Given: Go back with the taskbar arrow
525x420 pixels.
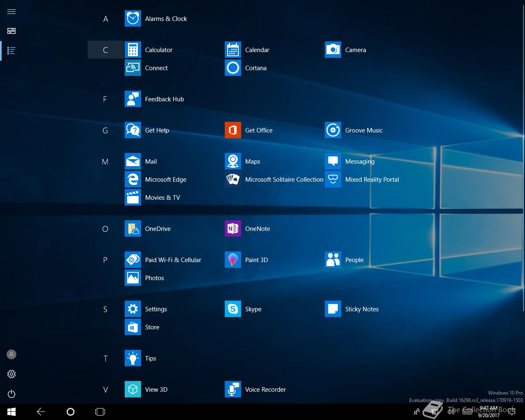Looking at the screenshot, I should coord(41,412).
